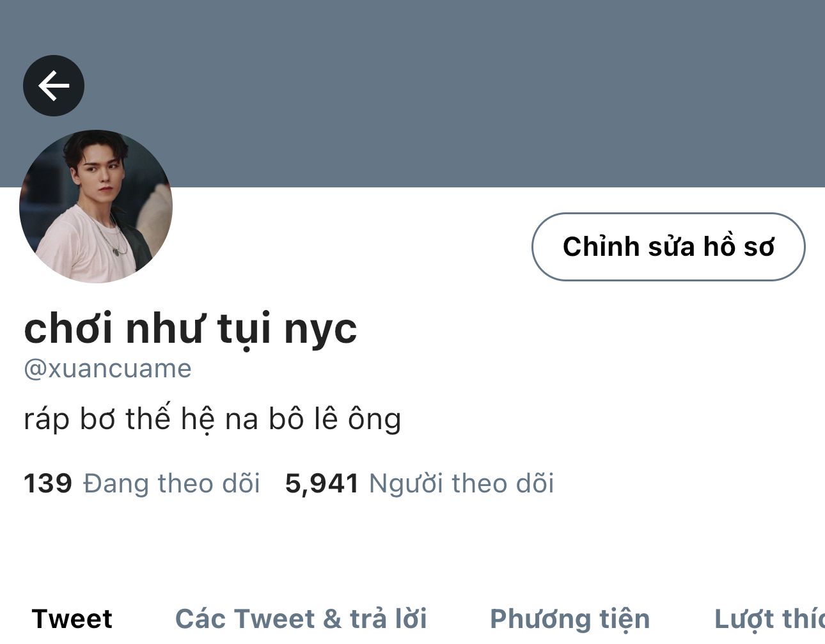The height and width of the screenshot is (644, 825).
Task: Select the bio ráp bơ thế hệ
Action: (212, 420)
